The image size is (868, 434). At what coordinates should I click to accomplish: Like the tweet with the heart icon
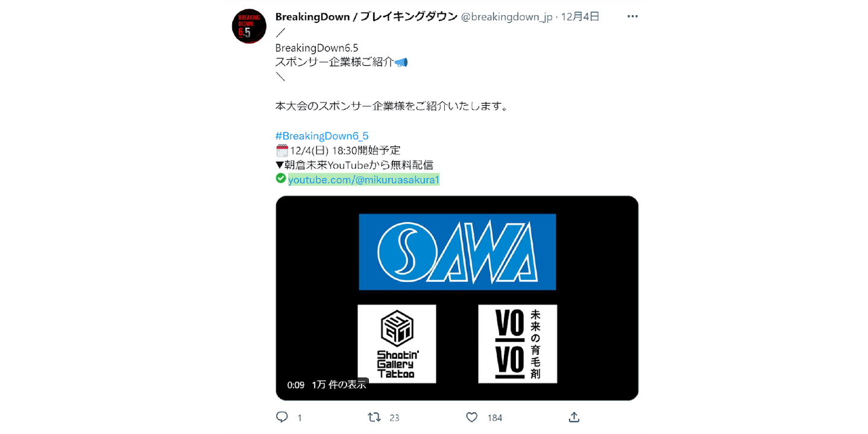click(x=472, y=417)
